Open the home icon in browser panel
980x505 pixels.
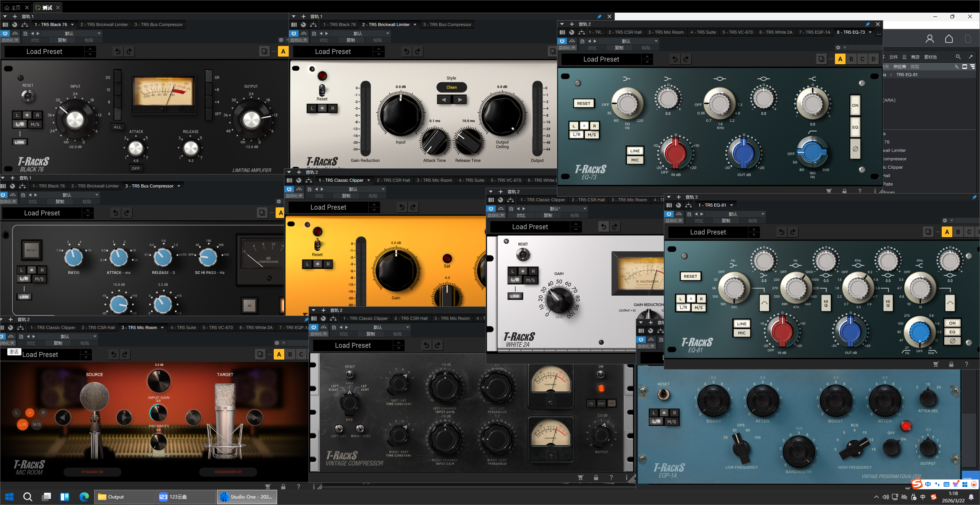click(949, 39)
